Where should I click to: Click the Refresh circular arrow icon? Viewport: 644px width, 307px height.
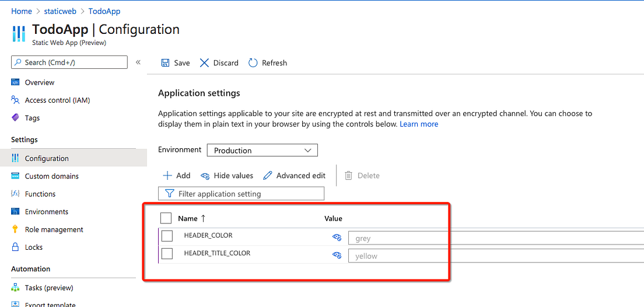[253, 63]
